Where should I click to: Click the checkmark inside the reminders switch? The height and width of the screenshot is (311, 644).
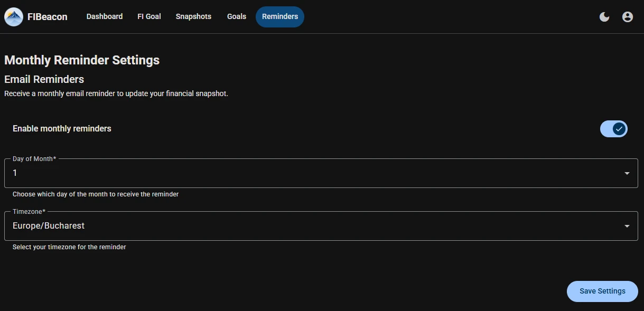pos(619,128)
